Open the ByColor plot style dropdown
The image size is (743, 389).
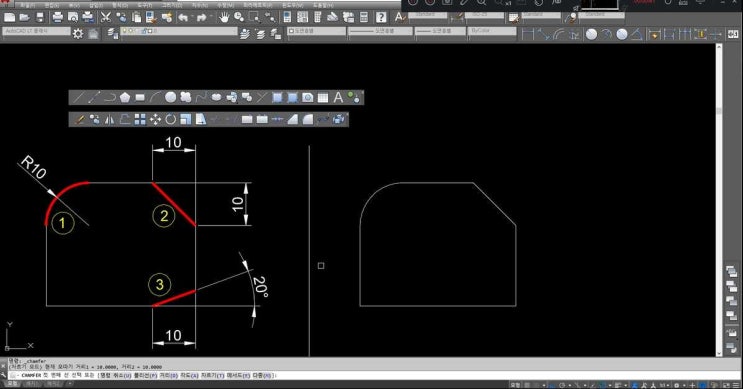tap(492, 31)
